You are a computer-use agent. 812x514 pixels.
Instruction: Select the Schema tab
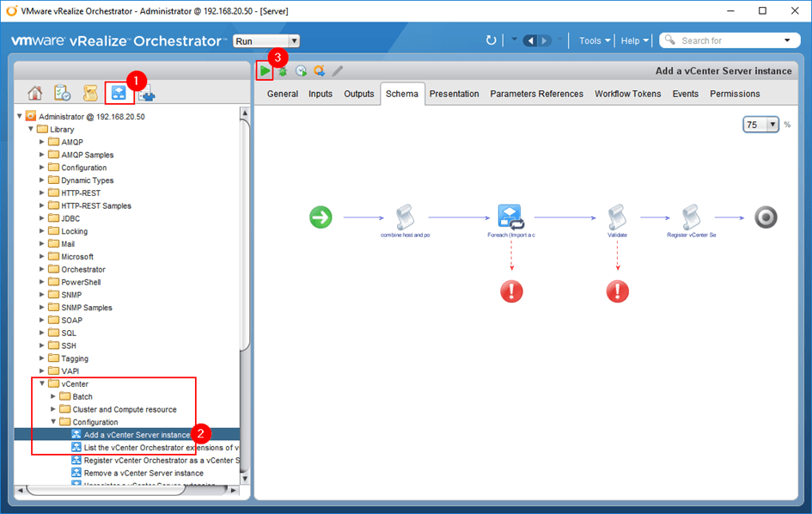coord(402,94)
